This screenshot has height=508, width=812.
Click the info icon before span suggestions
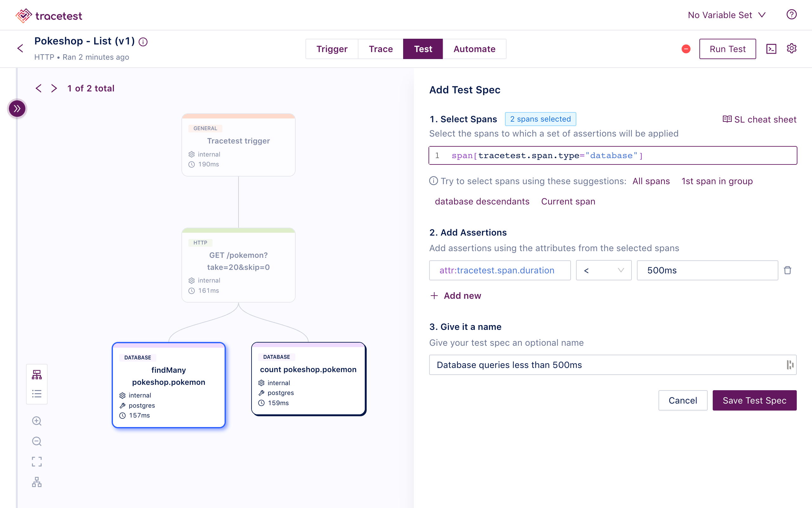[x=434, y=181]
